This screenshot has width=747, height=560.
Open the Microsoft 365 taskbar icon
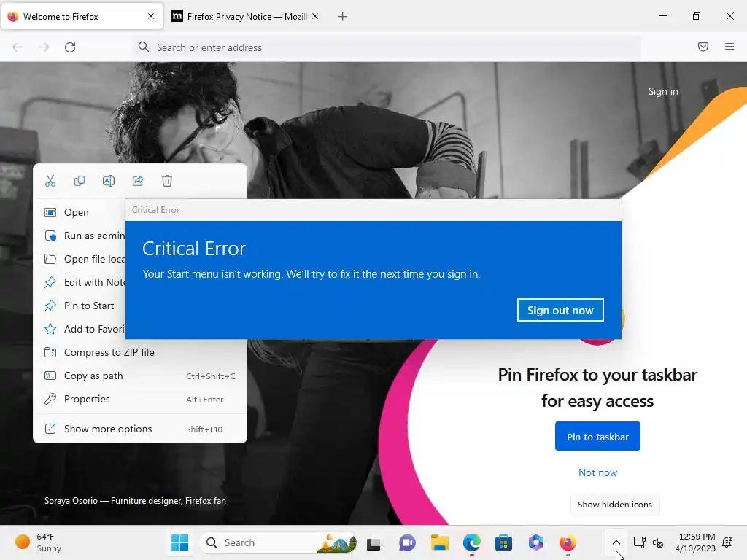(x=536, y=542)
